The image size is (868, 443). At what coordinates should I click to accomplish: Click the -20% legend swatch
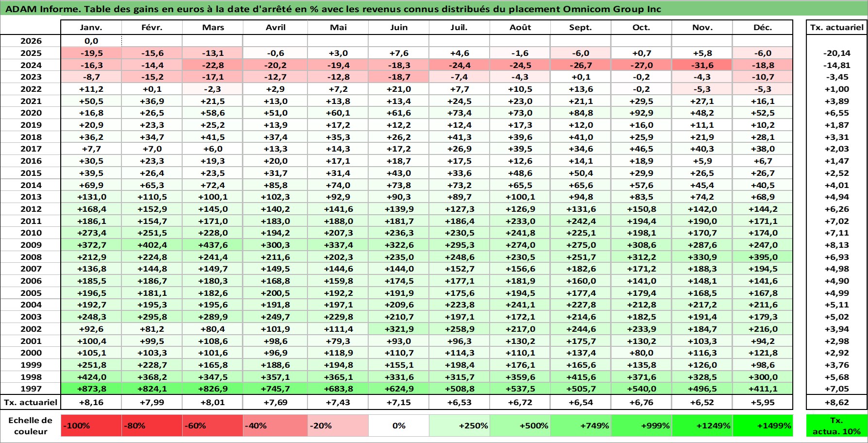pyautogui.click(x=338, y=426)
